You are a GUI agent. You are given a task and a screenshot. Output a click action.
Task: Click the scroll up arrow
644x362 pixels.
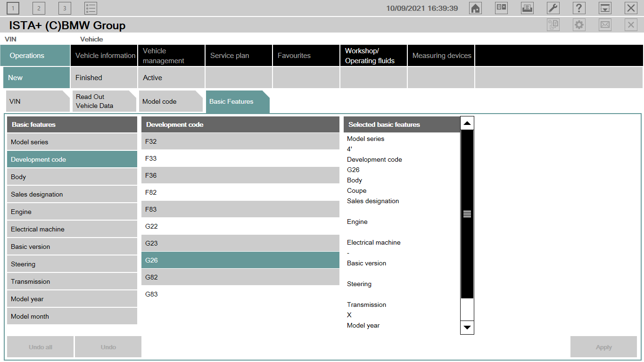[467, 123]
